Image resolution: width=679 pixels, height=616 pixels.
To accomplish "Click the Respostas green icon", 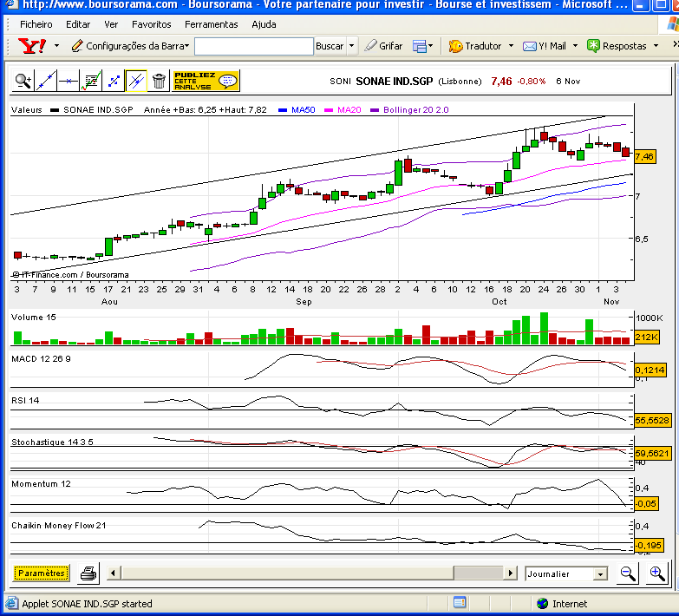I will coord(593,45).
